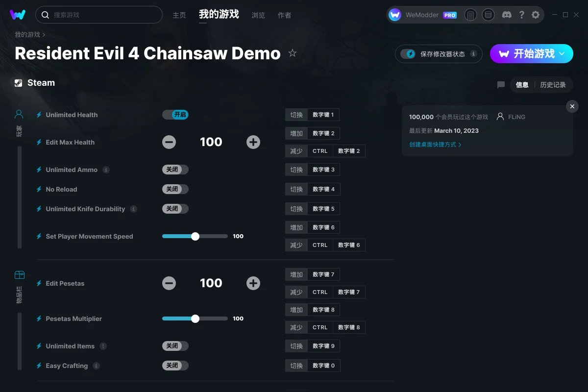Click the FLiNG author icon

[500, 117]
